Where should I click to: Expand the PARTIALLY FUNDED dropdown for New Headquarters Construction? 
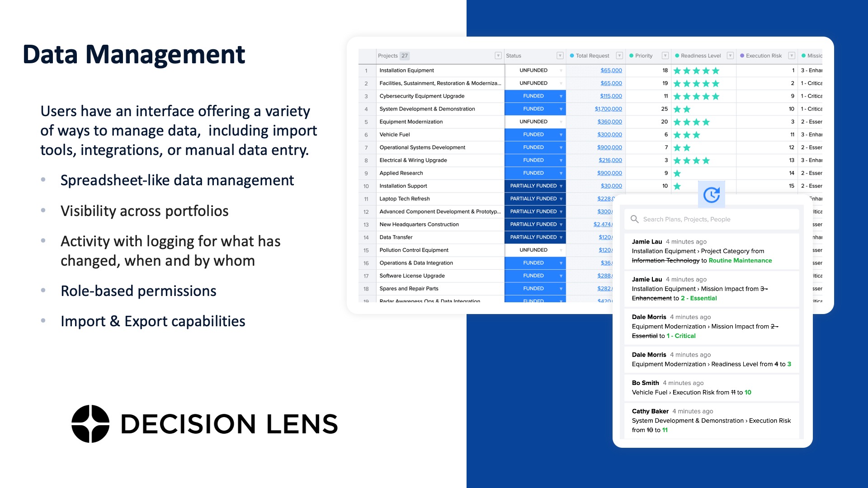560,224
